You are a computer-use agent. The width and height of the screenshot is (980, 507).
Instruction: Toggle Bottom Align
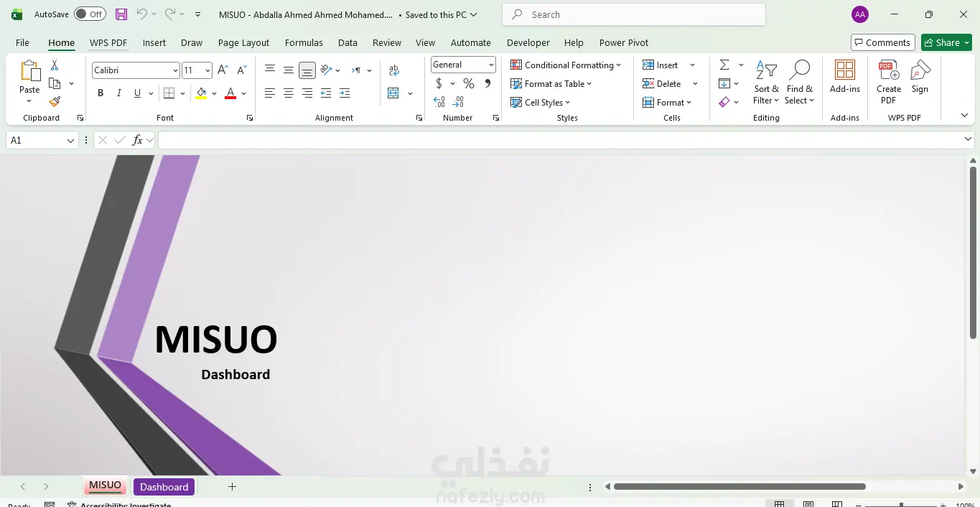coord(307,70)
